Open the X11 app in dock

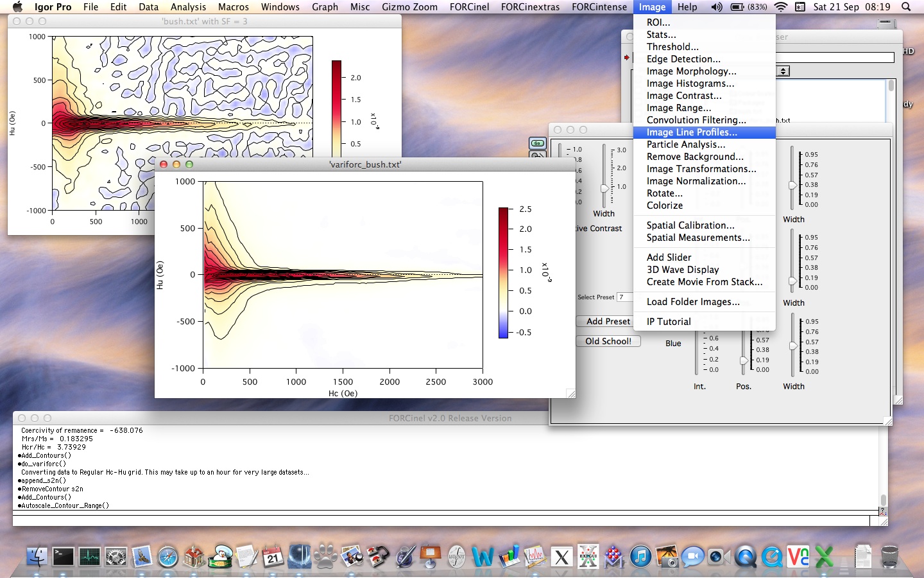(561, 557)
